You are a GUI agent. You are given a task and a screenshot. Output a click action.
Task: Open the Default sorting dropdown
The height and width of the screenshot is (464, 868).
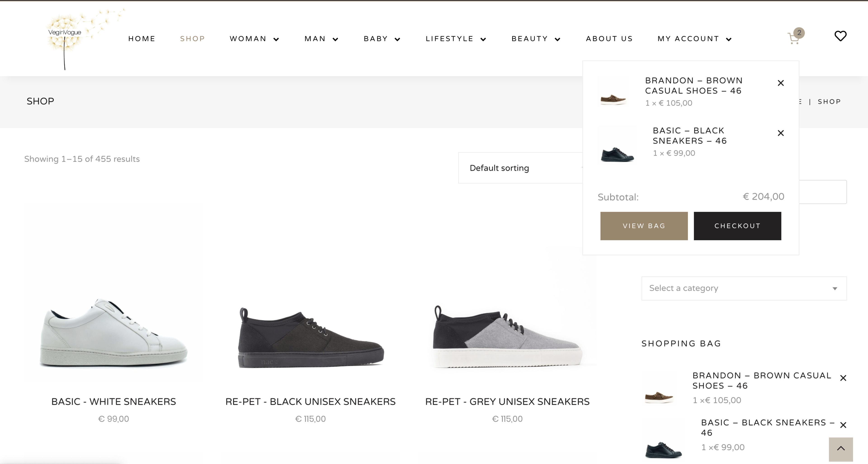click(x=521, y=168)
